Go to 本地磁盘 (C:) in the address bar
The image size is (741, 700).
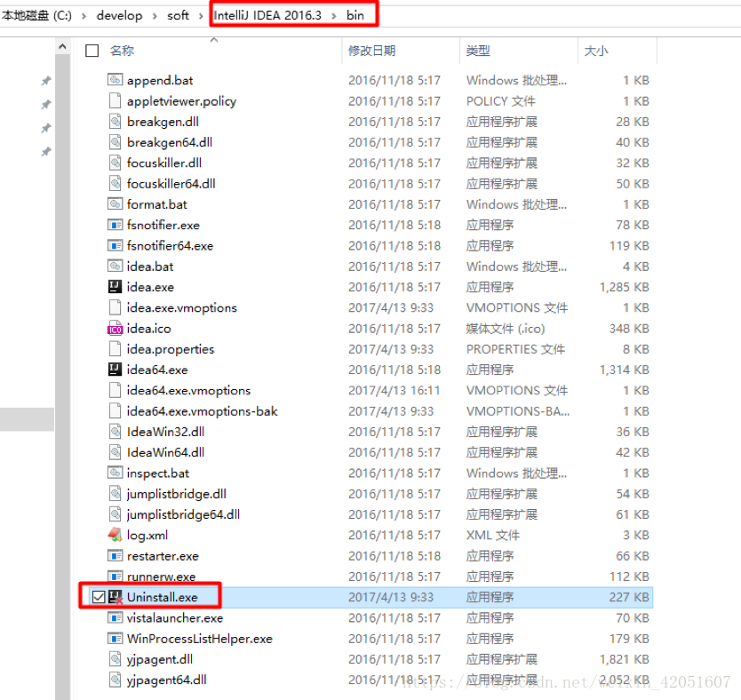[x=36, y=16]
